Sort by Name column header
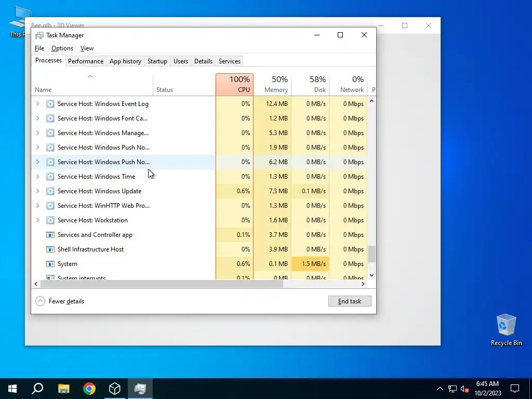 [x=92, y=85]
